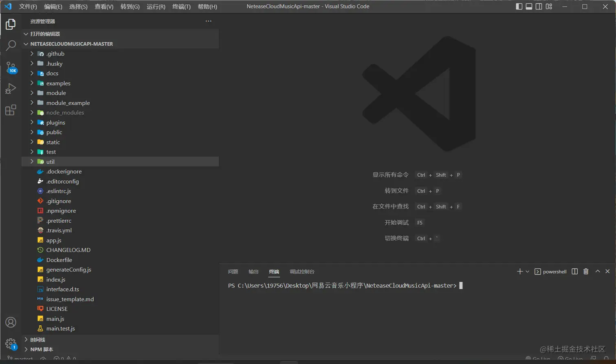Open 终端(T) menu

pos(181,7)
